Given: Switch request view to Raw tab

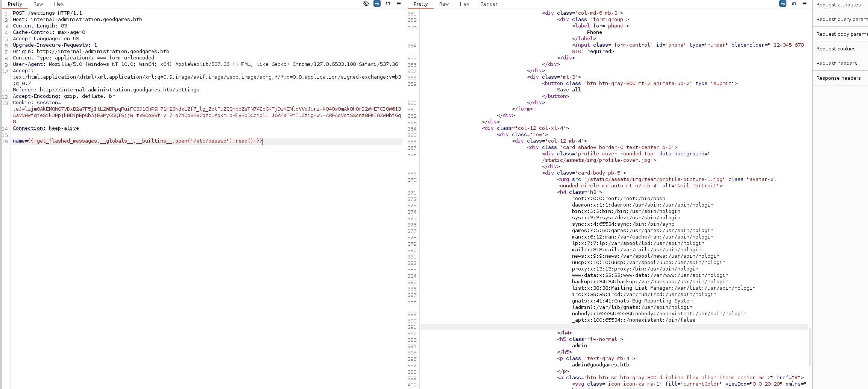Looking at the screenshot, I should pyautogui.click(x=38, y=4).
